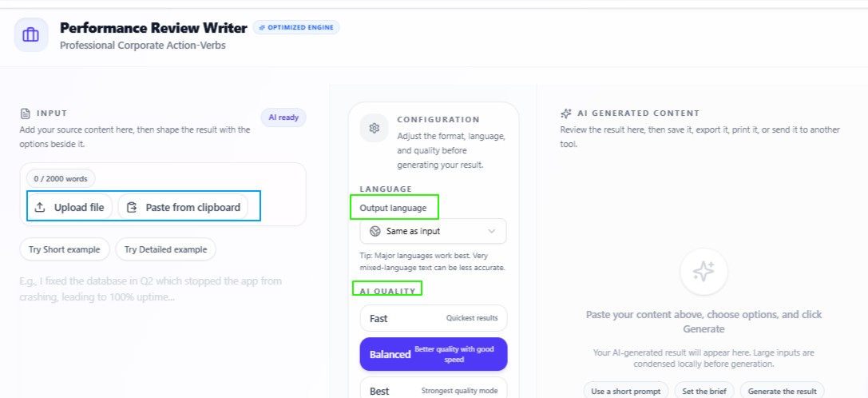Expand the Same as input chevron
Screen dimensions: 868x398
(x=492, y=231)
